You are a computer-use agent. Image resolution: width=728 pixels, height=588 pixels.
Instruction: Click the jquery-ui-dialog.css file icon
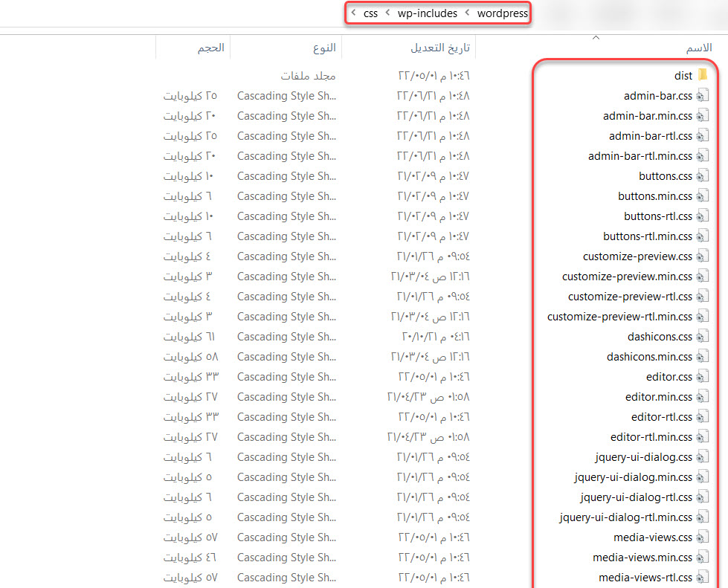703,457
